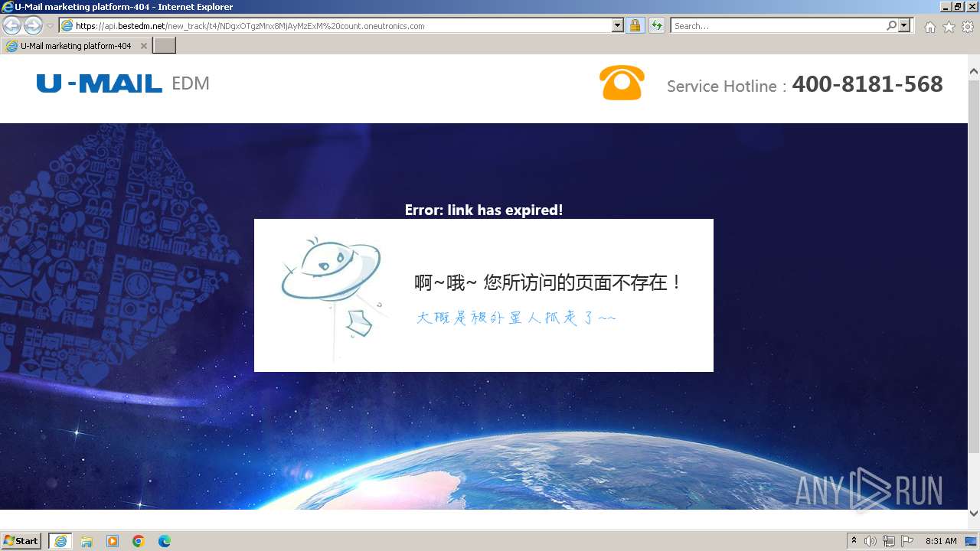Click the Home icon
The height and width of the screenshot is (551, 980).
(x=929, y=27)
